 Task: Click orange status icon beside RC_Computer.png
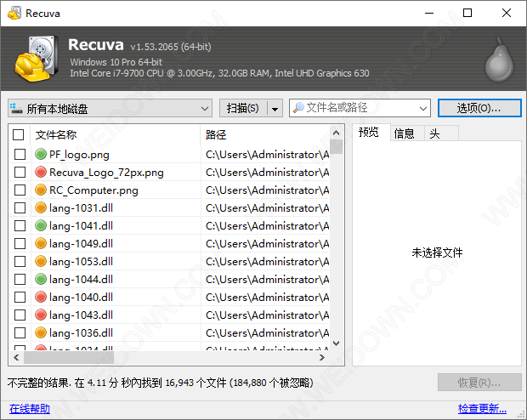(40, 190)
